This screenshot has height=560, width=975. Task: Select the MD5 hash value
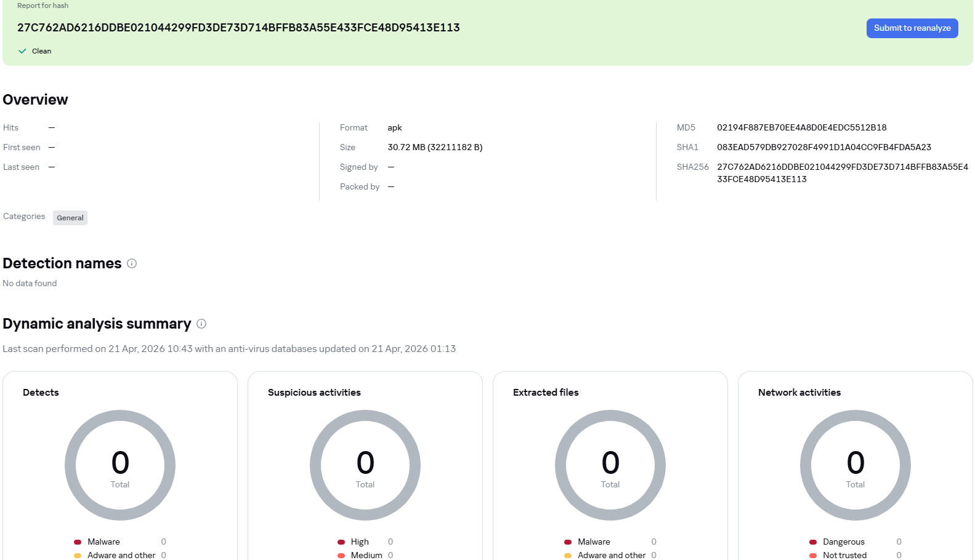pyautogui.click(x=802, y=127)
